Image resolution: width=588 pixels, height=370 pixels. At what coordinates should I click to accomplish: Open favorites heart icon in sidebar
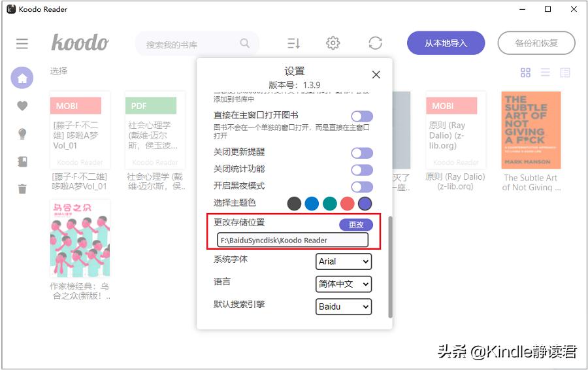click(x=22, y=106)
